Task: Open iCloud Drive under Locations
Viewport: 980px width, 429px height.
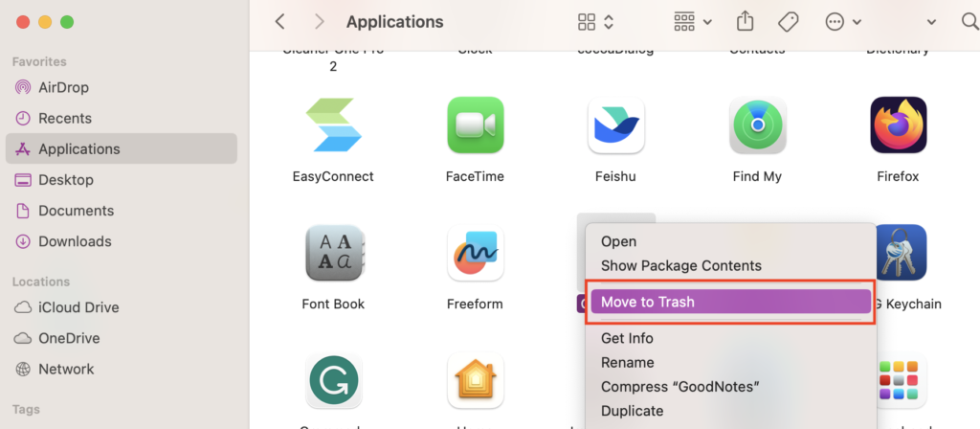Action: pyautogui.click(x=78, y=307)
